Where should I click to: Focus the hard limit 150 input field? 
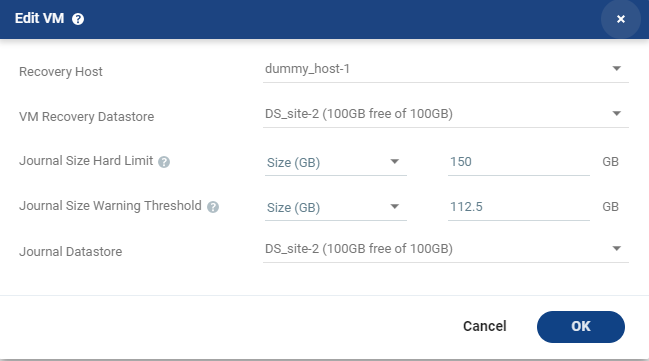coord(519,162)
